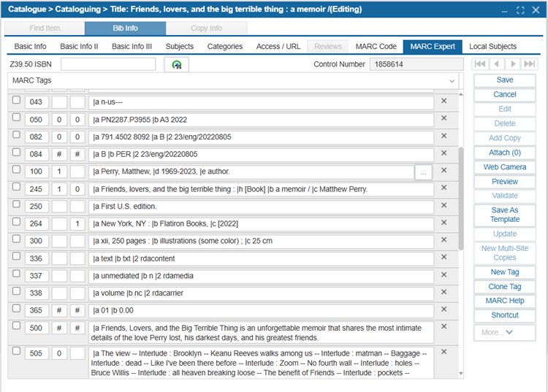Delete the 300 tag row
This screenshot has width=548, height=392.
(444, 240)
